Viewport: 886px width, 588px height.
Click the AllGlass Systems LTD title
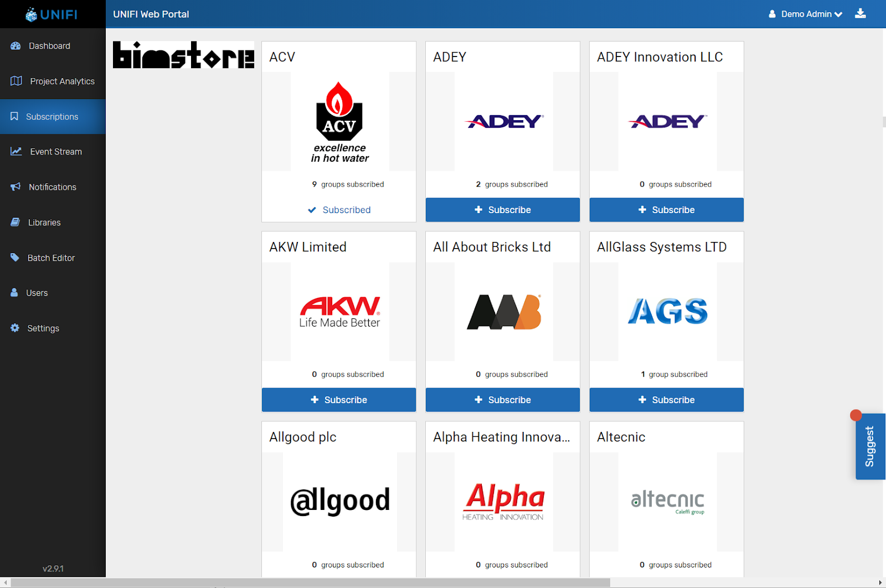662,247
